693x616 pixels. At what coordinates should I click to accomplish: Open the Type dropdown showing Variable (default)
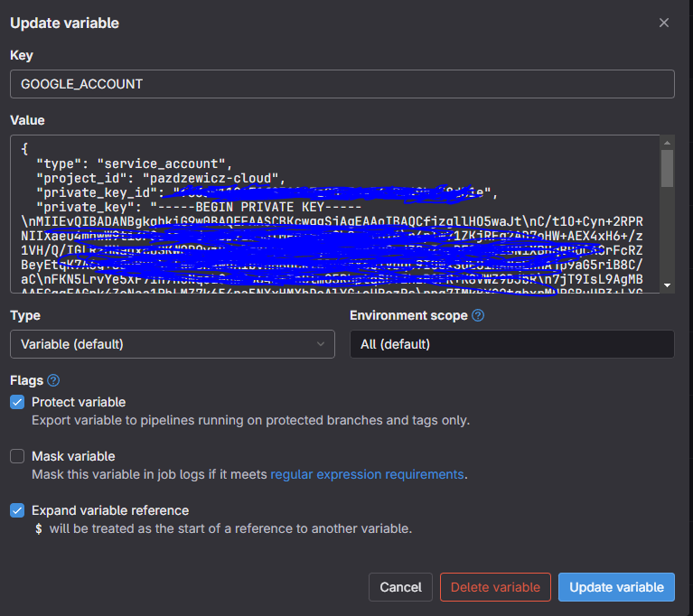pos(172,344)
